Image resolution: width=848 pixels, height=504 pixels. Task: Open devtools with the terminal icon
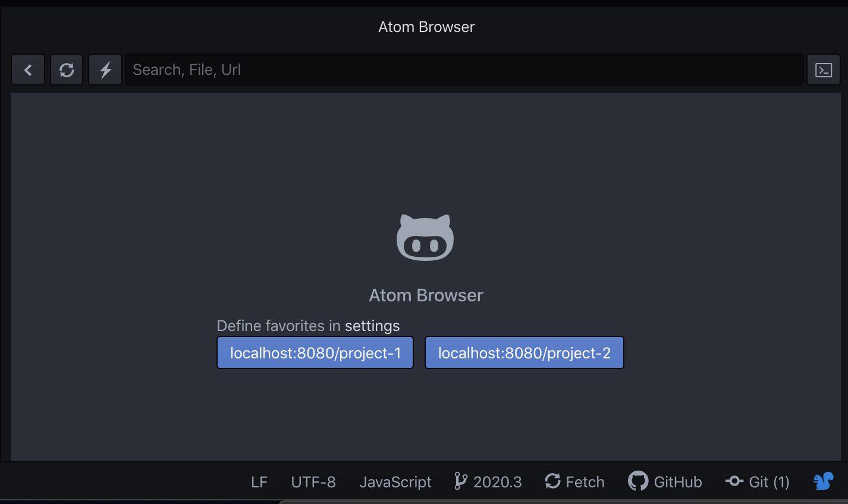(x=824, y=70)
